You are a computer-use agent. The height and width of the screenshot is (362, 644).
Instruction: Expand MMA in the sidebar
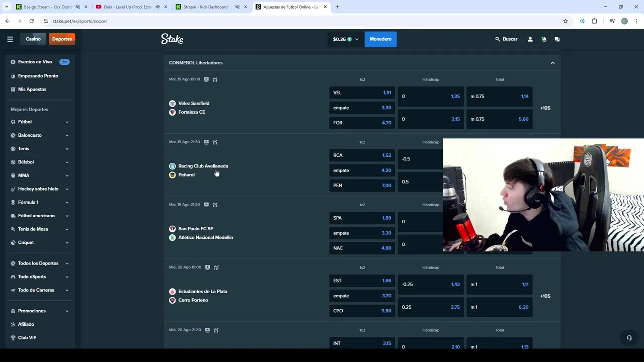pos(67,175)
